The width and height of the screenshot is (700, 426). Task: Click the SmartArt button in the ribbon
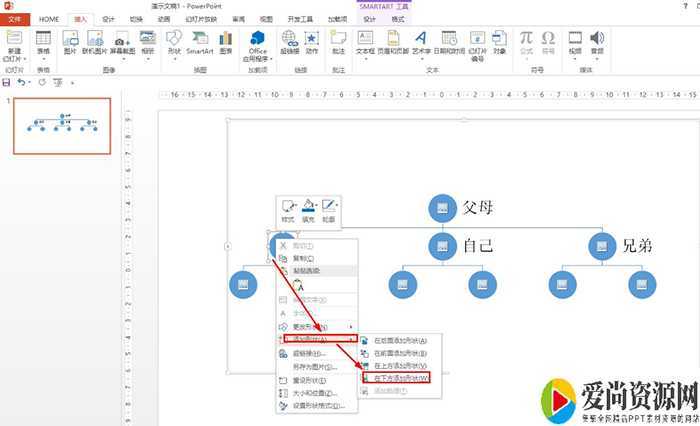pos(199,42)
